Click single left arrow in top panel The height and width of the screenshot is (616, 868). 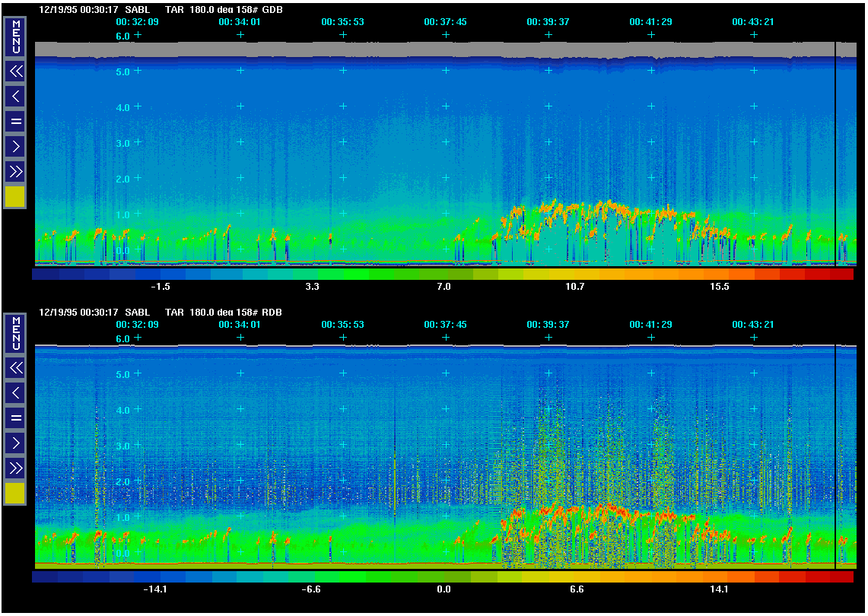[x=15, y=96]
